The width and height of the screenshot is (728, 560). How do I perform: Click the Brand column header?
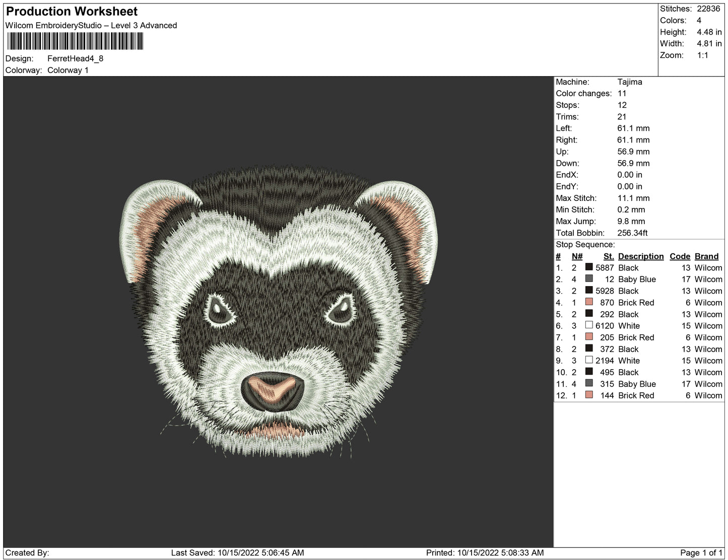pyautogui.click(x=706, y=256)
